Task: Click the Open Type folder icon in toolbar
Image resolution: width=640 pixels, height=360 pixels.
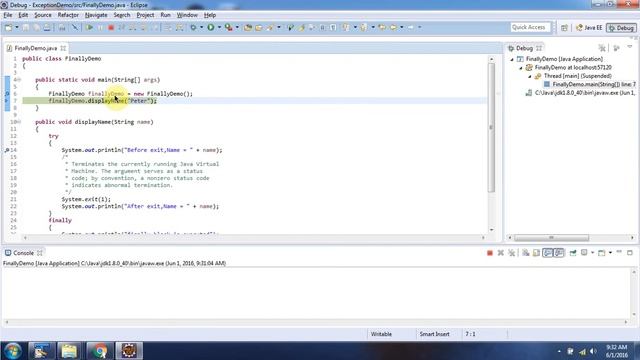Action: (x=248, y=27)
